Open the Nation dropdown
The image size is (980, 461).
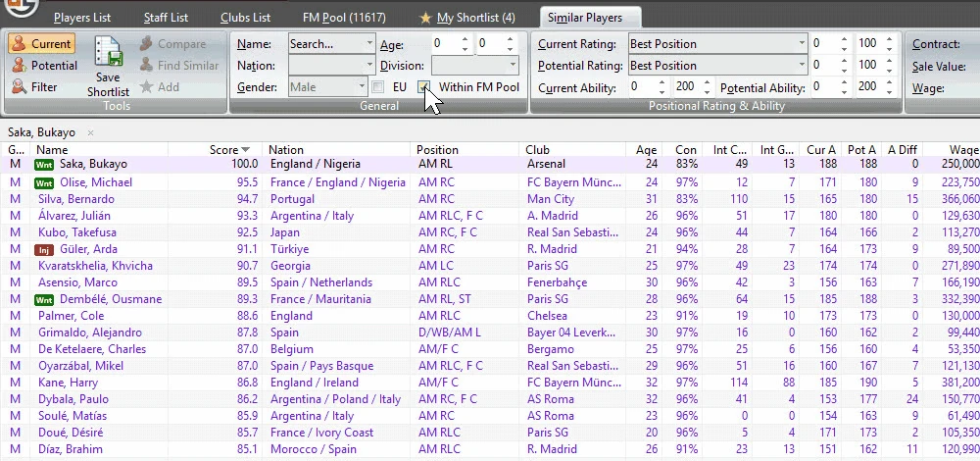tap(369, 65)
